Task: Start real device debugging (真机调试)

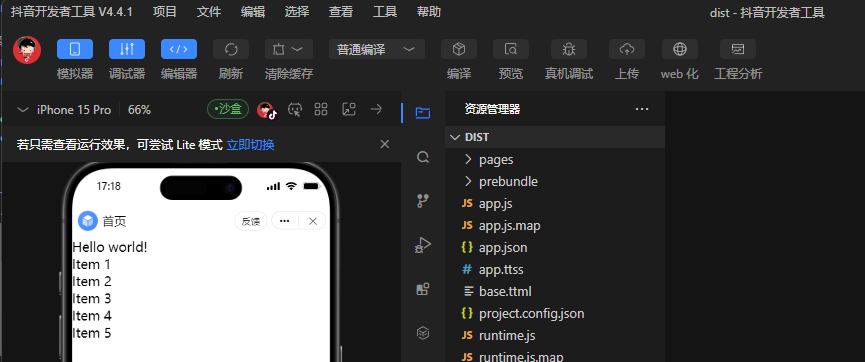Action: 569,49
